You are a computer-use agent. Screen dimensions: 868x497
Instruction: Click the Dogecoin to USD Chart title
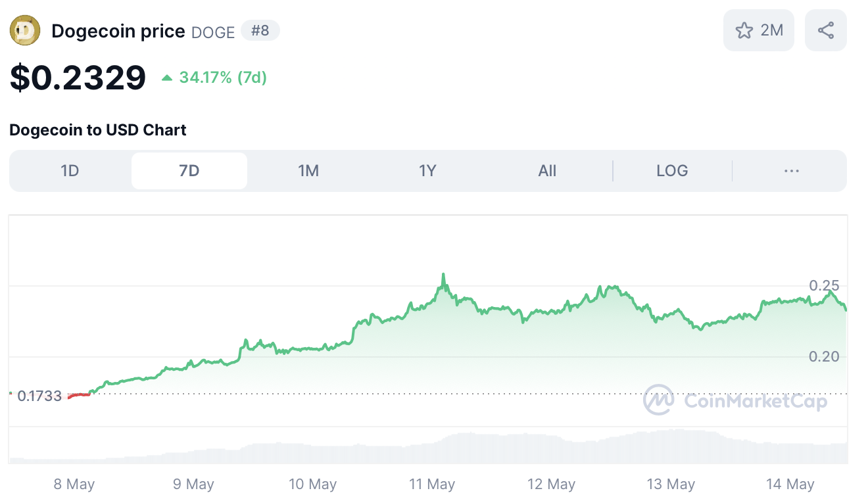98,130
